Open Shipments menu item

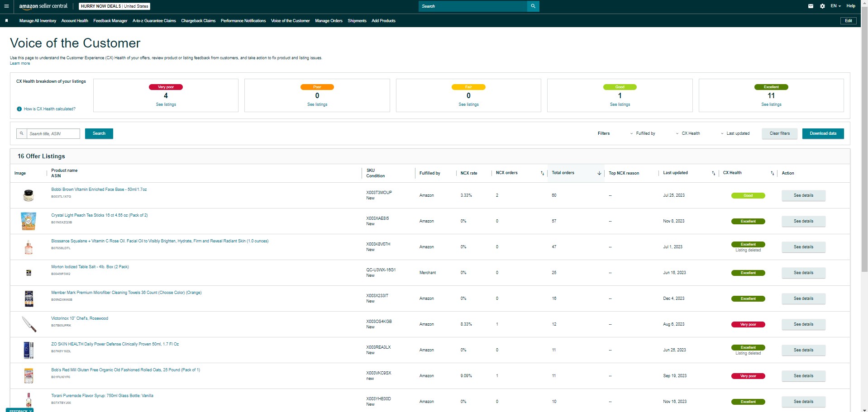[357, 21]
